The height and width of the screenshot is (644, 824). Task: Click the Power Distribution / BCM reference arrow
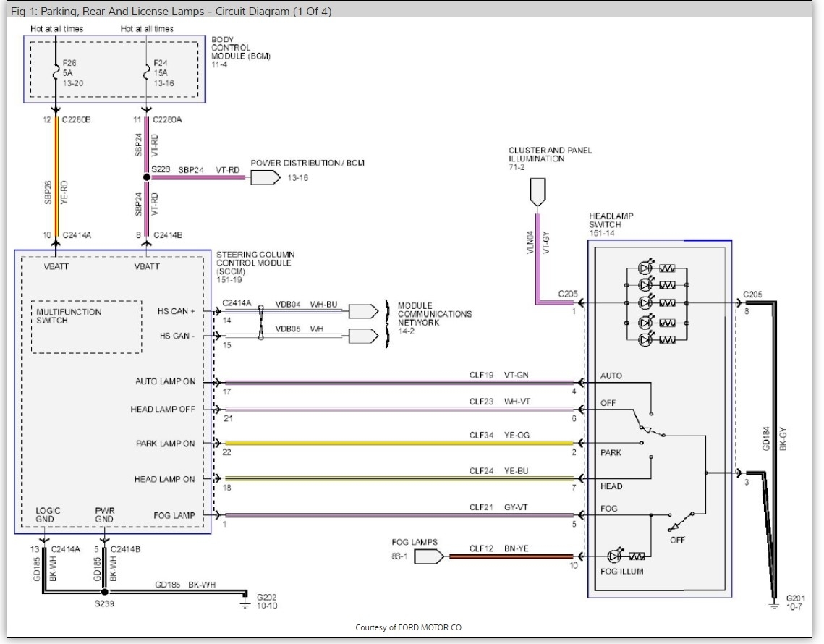click(x=266, y=177)
